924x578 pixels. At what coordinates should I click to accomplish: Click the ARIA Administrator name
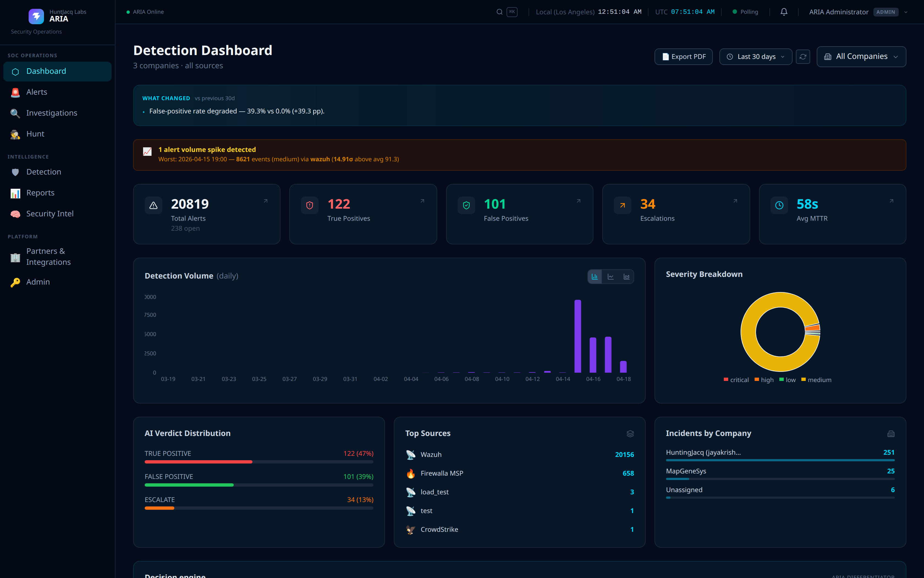click(839, 12)
